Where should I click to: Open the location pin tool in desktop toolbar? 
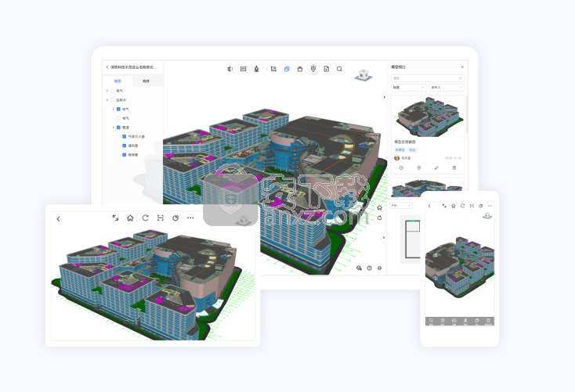pyautogui.click(x=313, y=69)
